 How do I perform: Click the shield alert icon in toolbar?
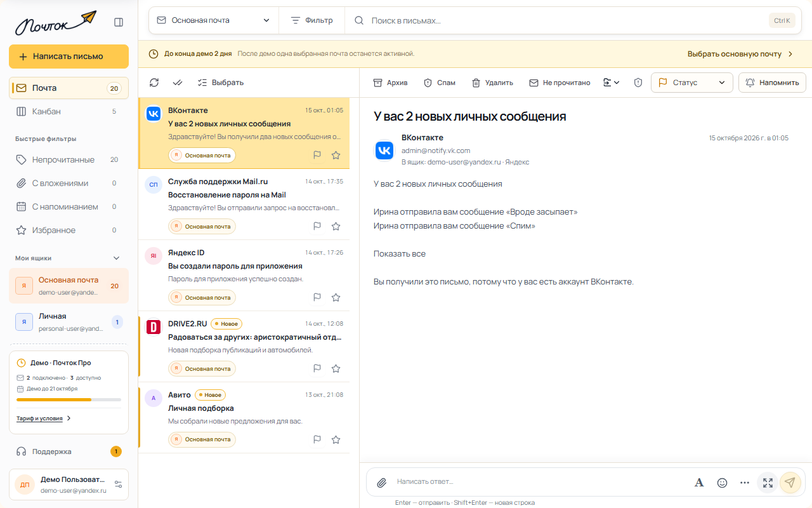click(x=638, y=83)
